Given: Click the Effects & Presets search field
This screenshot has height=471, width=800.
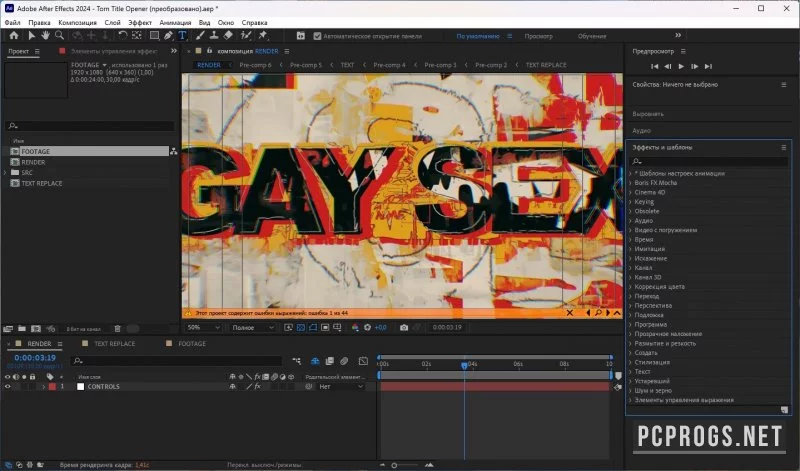Looking at the screenshot, I should click(709, 161).
